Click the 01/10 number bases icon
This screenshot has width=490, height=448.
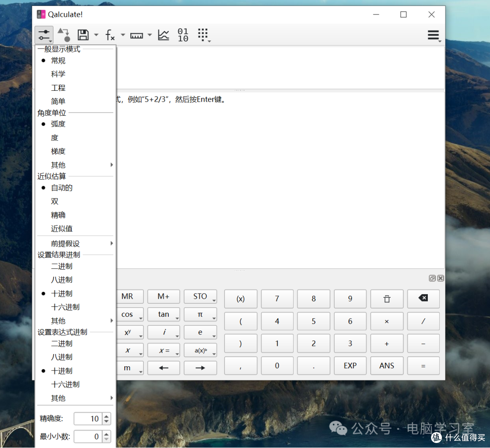183,34
